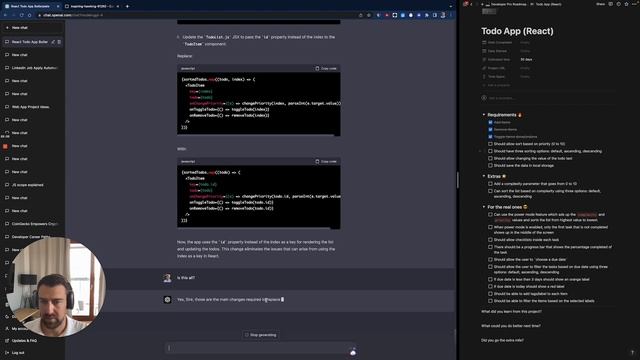
Task: Check 'Add a complexity parameter' item
Action: pos(490,184)
